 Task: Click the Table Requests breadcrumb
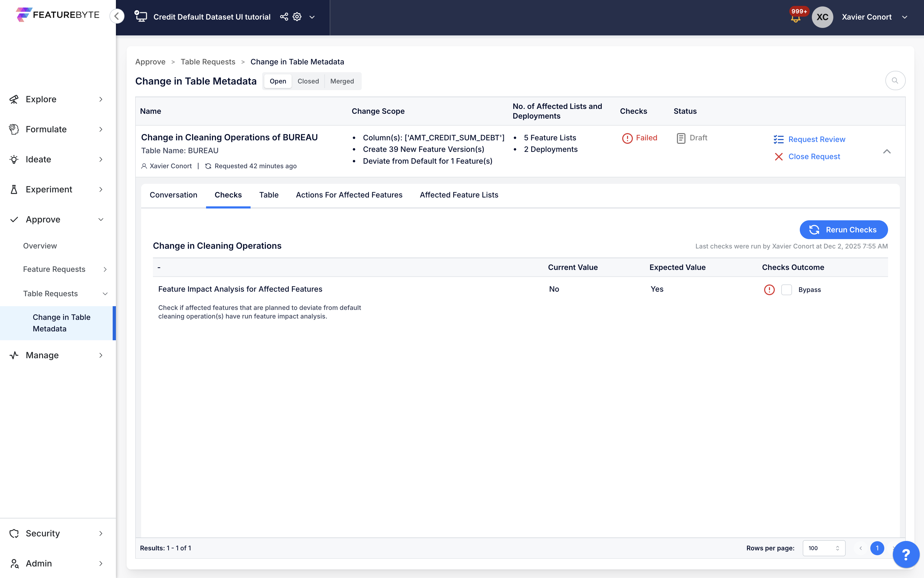tap(208, 62)
